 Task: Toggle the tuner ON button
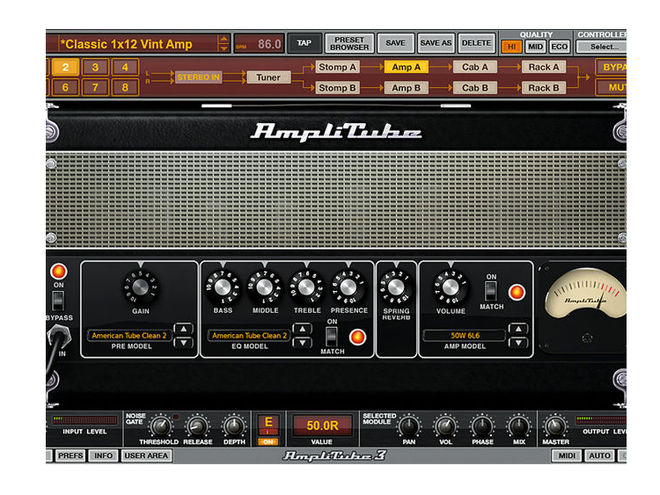pos(268,442)
